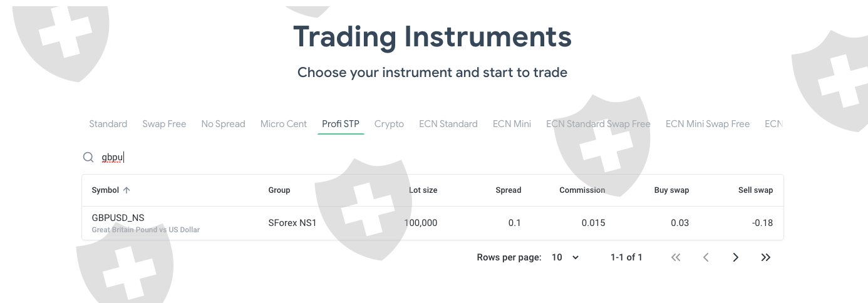
Task: Show the ECN Standard tab
Action: click(448, 124)
